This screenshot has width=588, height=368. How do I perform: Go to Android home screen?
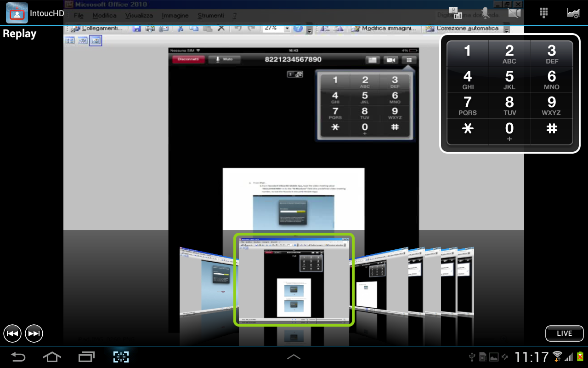point(52,356)
